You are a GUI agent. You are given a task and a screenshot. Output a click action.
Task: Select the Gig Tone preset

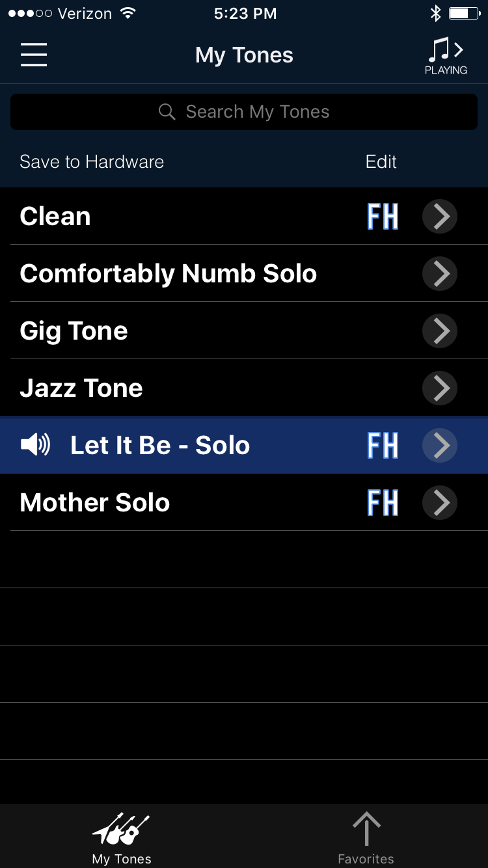74,331
